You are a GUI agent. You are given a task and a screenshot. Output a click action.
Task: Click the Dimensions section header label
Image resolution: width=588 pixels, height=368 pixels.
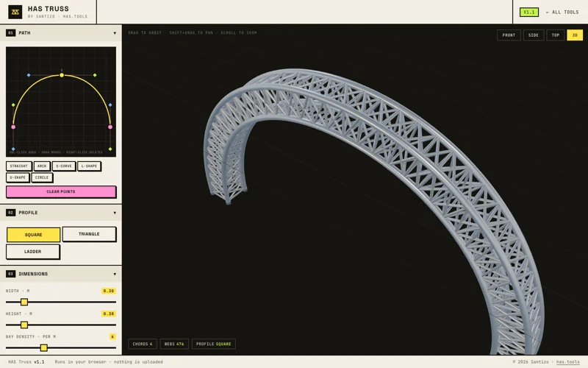coord(33,274)
